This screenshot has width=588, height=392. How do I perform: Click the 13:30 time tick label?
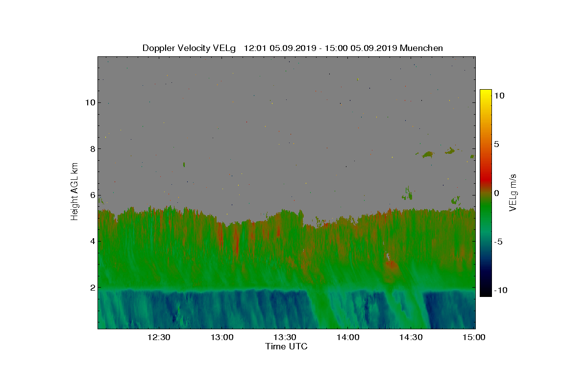285,337
